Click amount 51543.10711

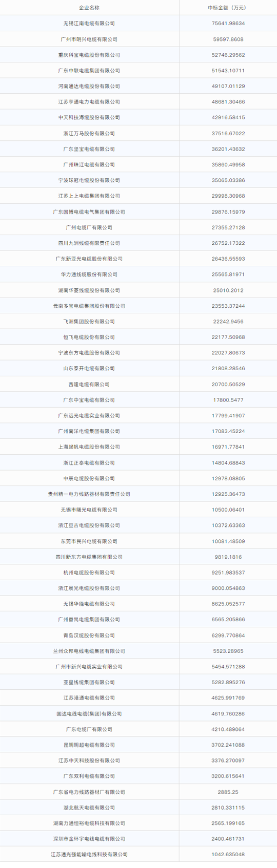click(228, 71)
